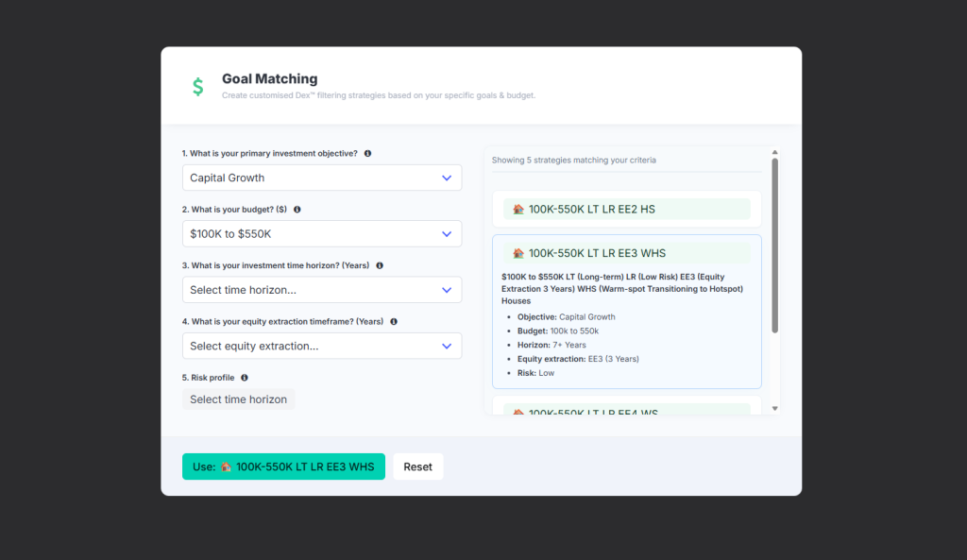Click info icon beside investment time horizon question
967x560 pixels.
tap(380, 265)
